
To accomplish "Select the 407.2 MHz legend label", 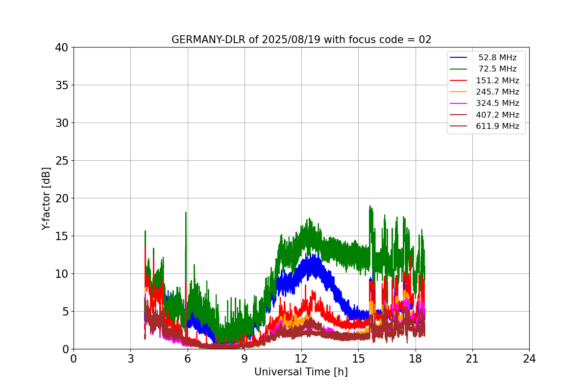I will [x=497, y=115].
